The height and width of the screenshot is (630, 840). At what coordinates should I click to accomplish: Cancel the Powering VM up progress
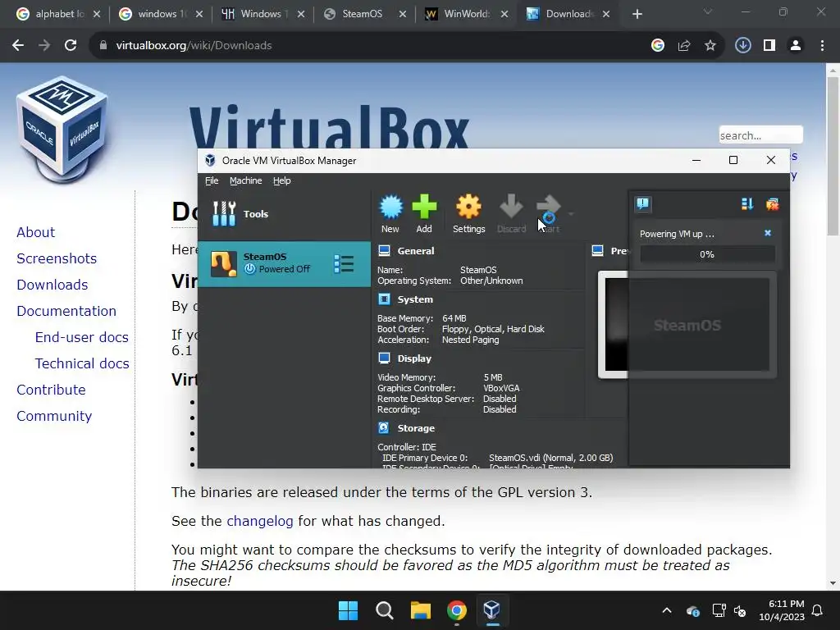point(768,233)
